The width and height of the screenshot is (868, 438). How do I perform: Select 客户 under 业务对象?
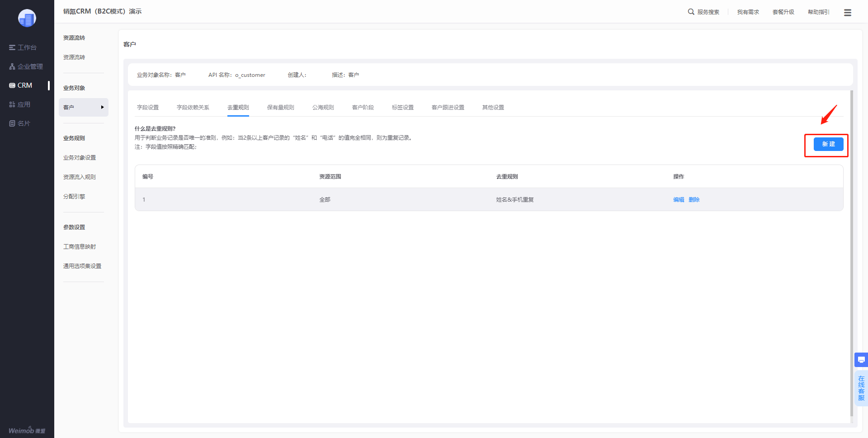coord(84,108)
